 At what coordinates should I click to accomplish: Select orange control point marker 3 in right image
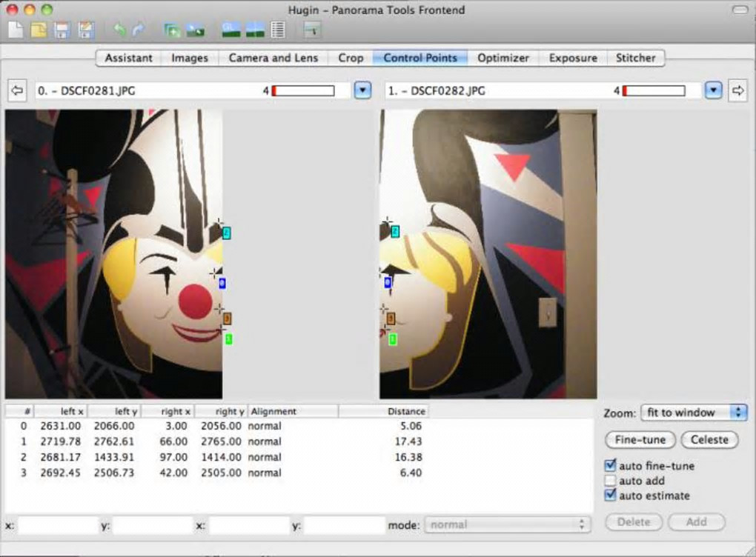click(391, 318)
